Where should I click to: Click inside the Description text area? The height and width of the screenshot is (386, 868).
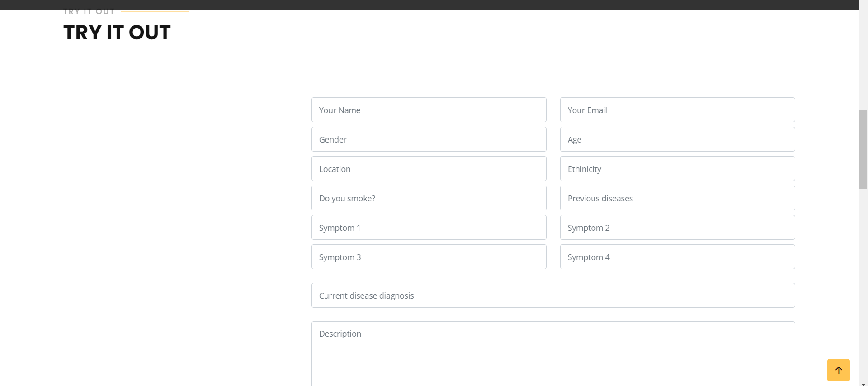point(553,353)
